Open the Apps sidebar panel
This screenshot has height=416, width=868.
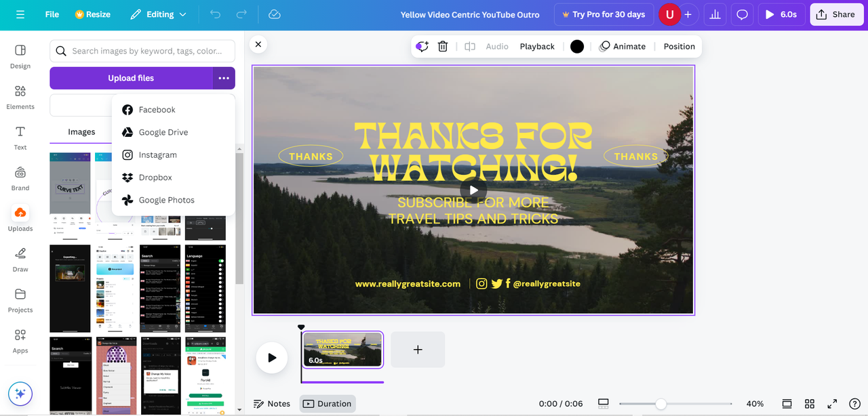(20, 341)
